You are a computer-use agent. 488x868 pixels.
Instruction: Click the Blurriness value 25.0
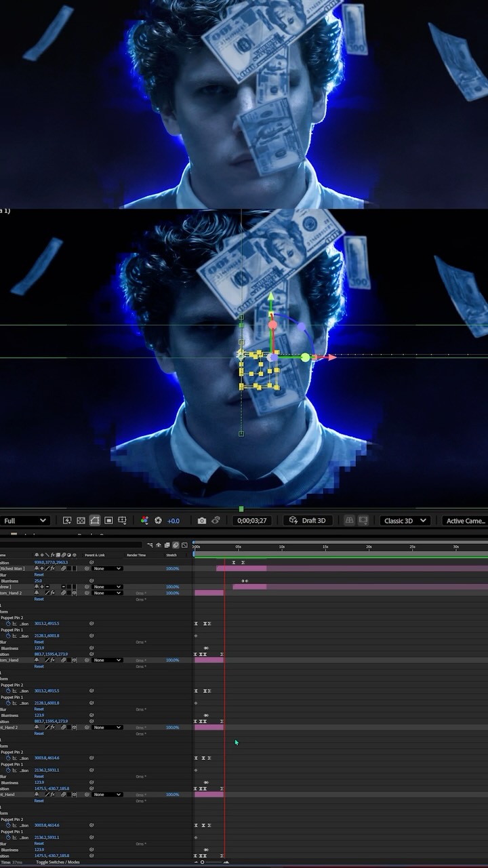pyautogui.click(x=38, y=580)
